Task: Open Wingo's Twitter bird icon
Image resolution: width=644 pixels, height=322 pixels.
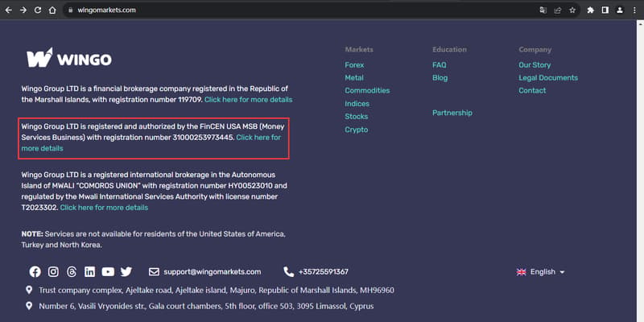Action: pyautogui.click(x=126, y=271)
